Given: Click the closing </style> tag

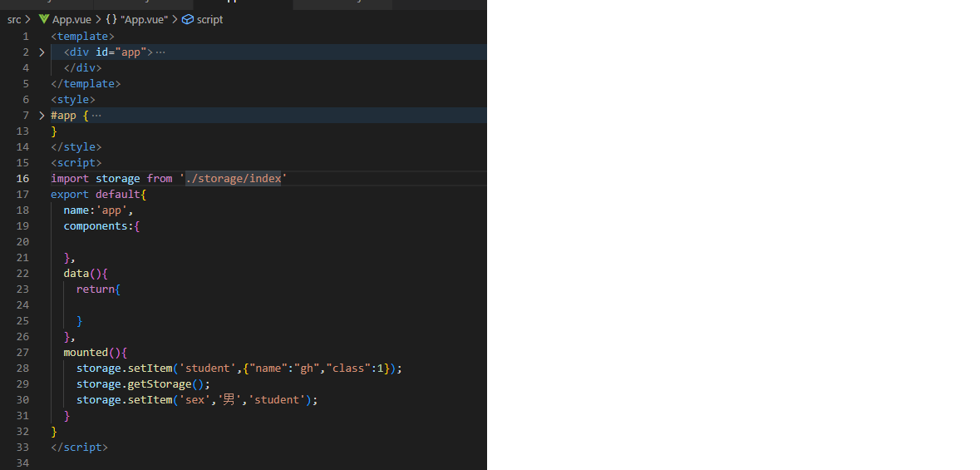Looking at the screenshot, I should pos(76,147).
